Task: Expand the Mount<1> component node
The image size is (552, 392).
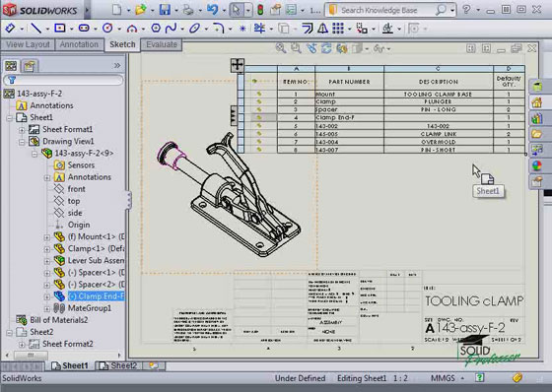Action: click(47, 237)
